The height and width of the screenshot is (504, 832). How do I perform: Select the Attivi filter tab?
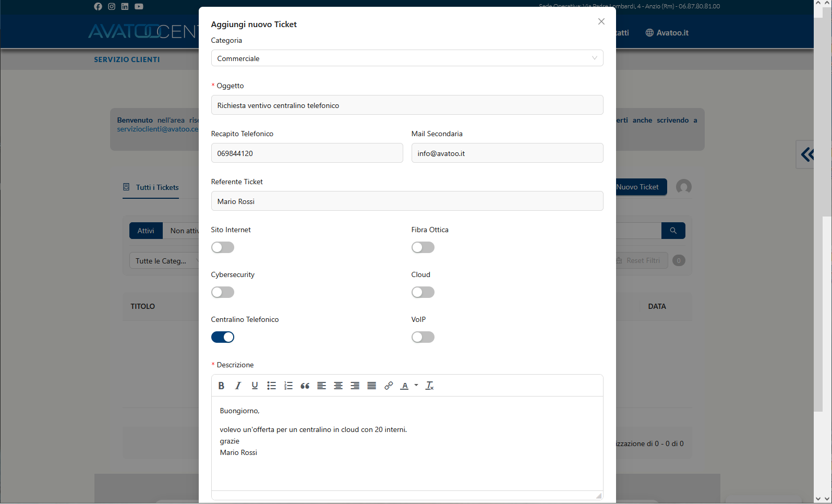tap(146, 231)
